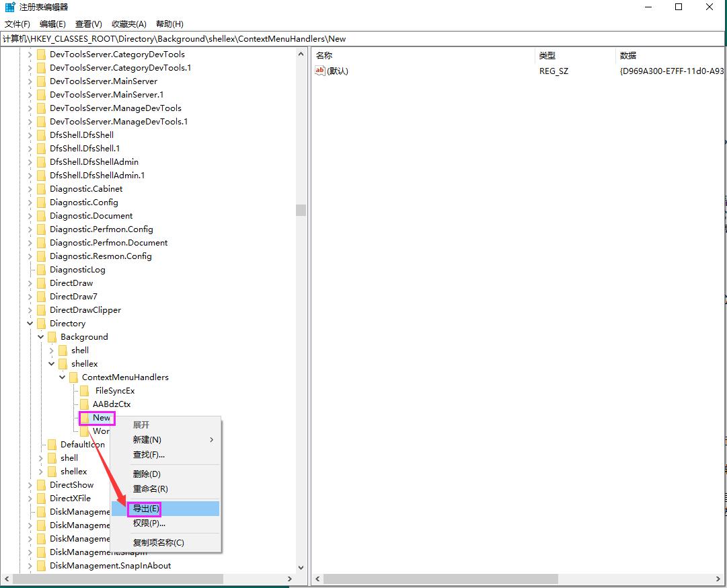This screenshot has width=727, height=588.
Task: Expand the Diagnostic.Perfmon.Config key
Action: coord(30,229)
